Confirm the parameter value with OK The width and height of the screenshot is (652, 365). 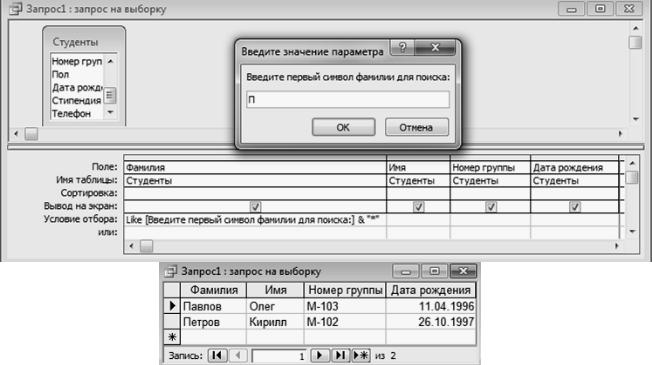[x=343, y=127]
